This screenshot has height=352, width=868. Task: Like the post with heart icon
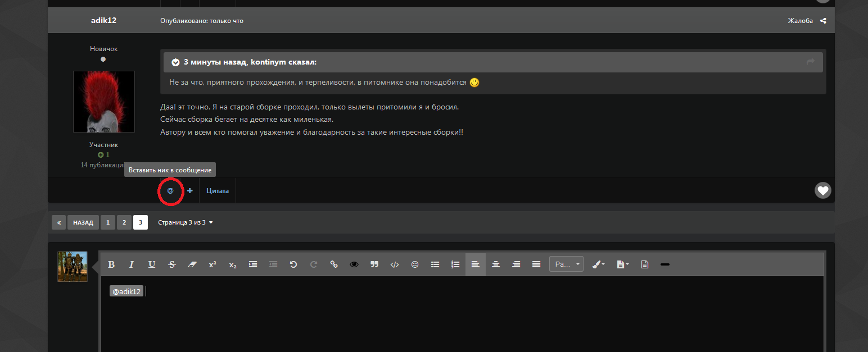pyautogui.click(x=823, y=191)
